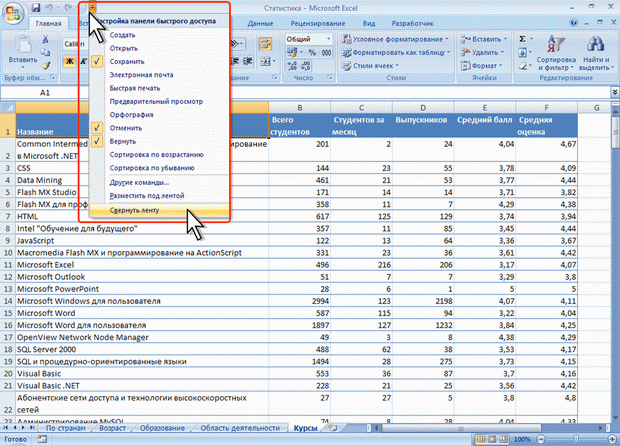Click the Вставить paste clipboard button

coord(23,51)
